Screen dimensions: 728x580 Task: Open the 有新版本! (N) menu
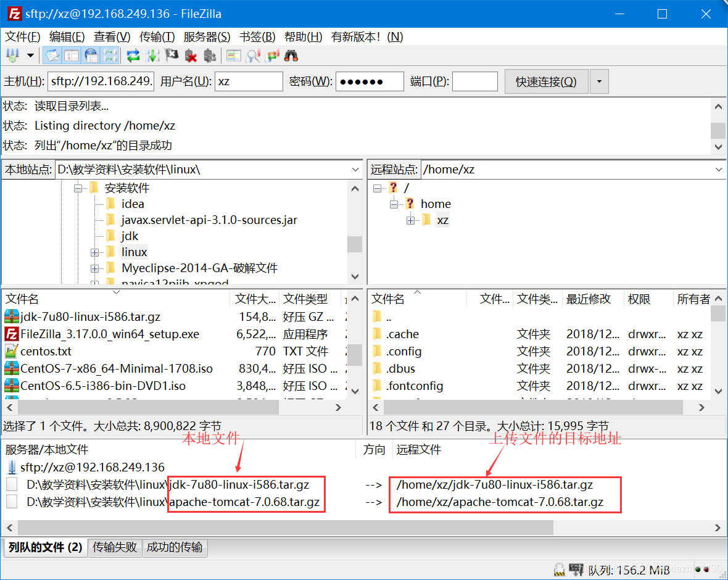(x=367, y=36)
